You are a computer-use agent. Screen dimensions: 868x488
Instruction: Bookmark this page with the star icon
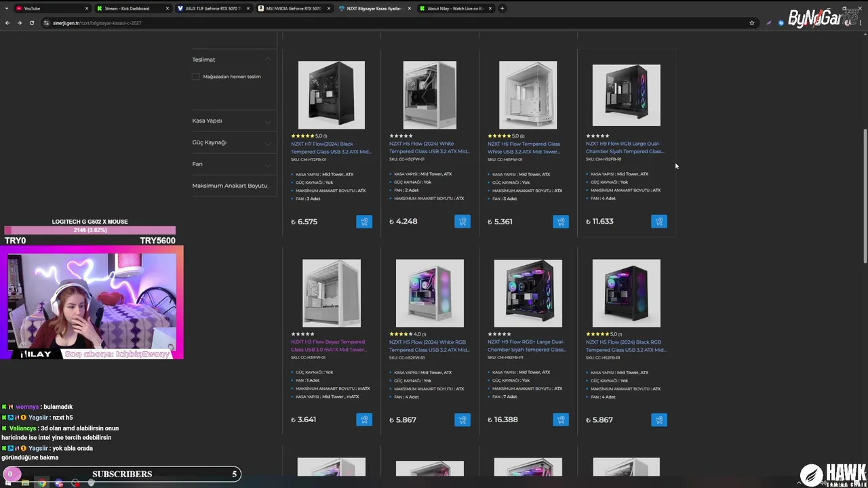coord(751,23)
